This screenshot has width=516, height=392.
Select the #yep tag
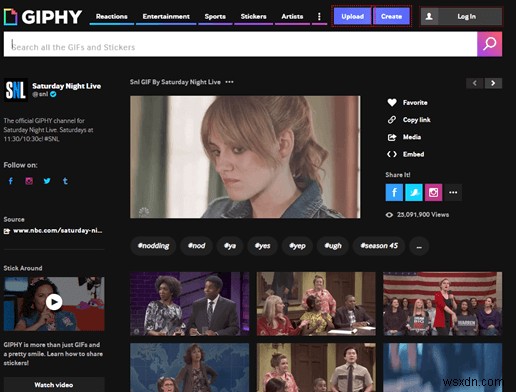coord(297,246)
